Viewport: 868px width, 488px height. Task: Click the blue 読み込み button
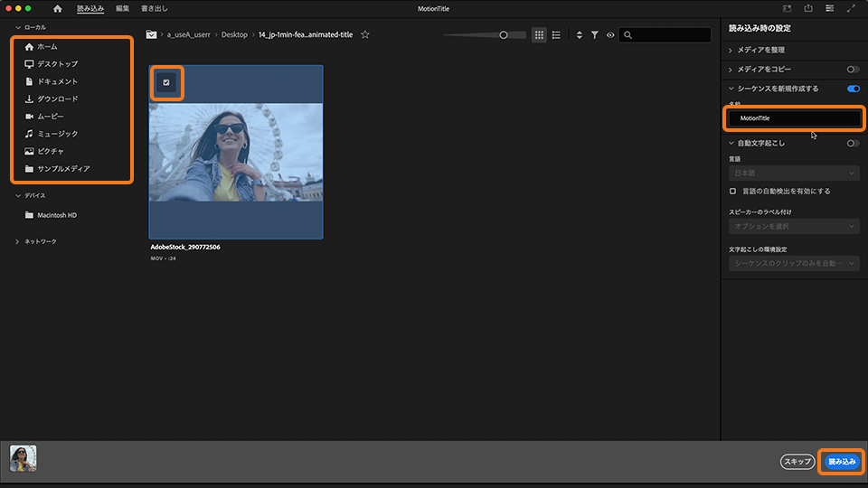[x=842, y=462]
